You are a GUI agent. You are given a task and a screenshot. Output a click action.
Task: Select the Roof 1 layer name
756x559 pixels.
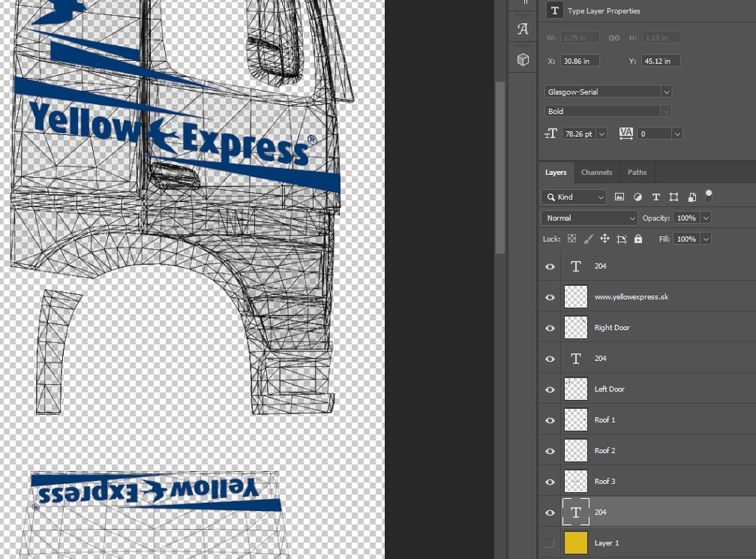click(x=604, y=420)
